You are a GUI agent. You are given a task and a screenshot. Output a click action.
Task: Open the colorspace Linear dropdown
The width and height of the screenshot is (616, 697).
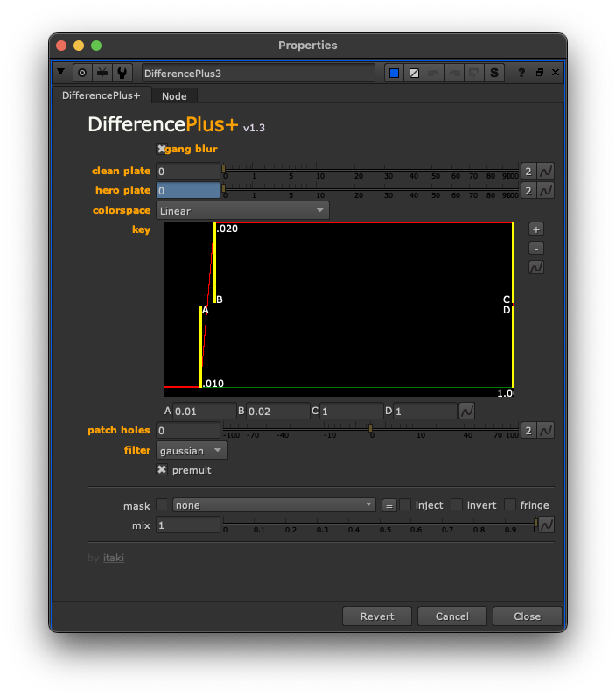[x=242, y=211]
